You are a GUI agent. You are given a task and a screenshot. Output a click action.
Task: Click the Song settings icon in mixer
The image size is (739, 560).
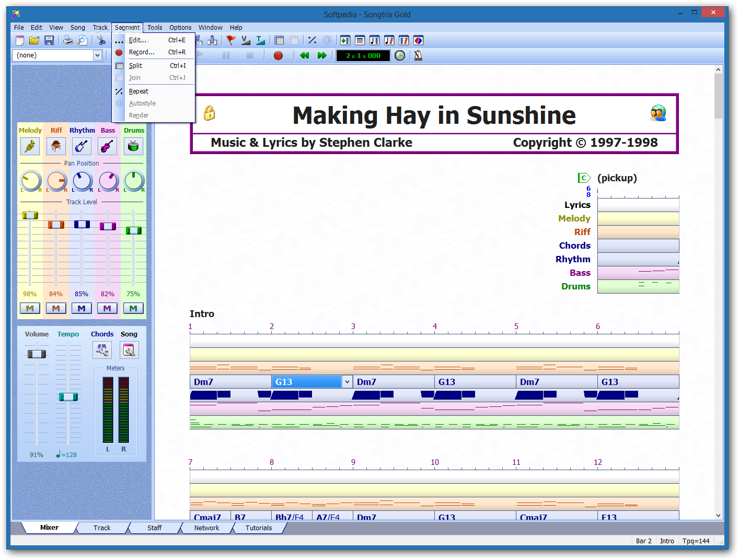click(129, 350)
